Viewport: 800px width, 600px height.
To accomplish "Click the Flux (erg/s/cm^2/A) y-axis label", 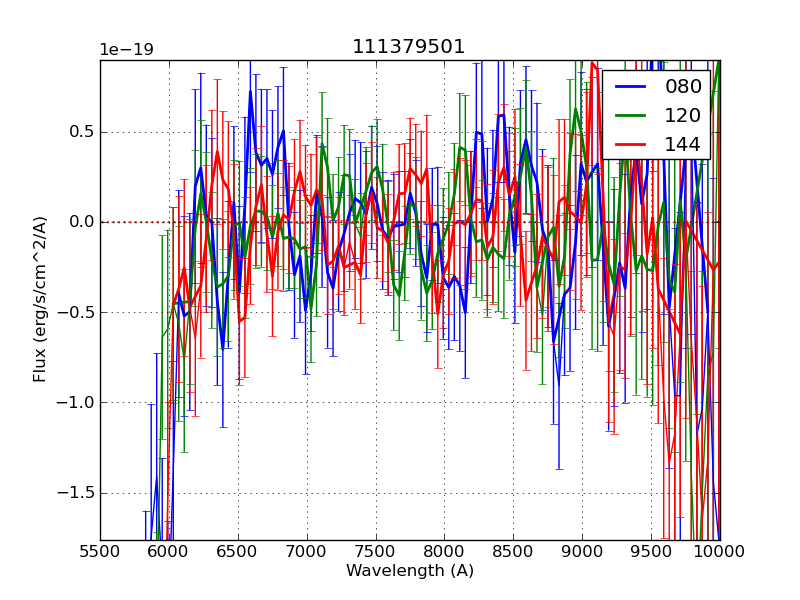I will pos(40,300).
